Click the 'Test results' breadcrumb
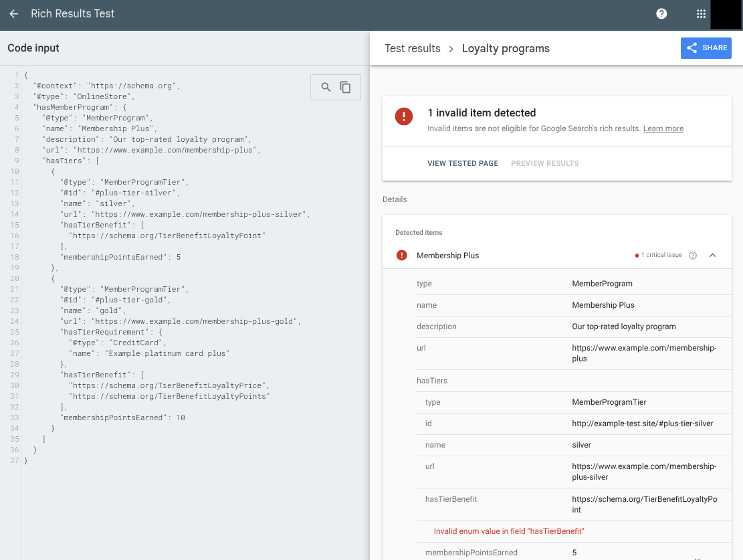 (x=412, y=48)
